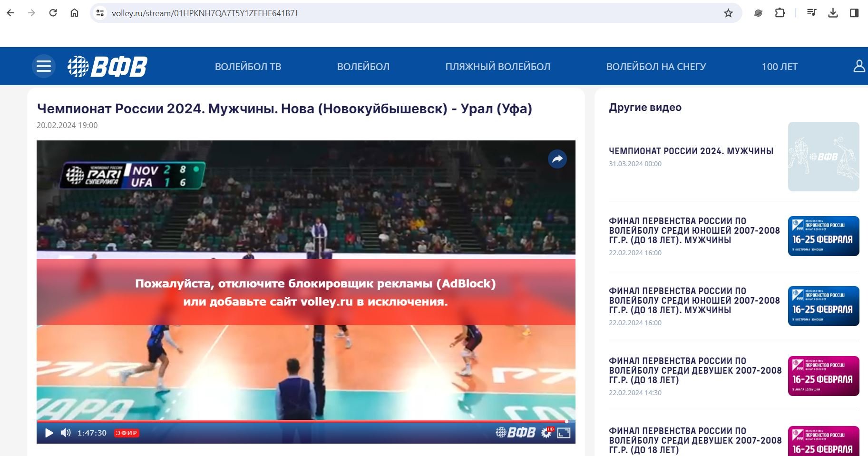Click the browser address bar

204,13
